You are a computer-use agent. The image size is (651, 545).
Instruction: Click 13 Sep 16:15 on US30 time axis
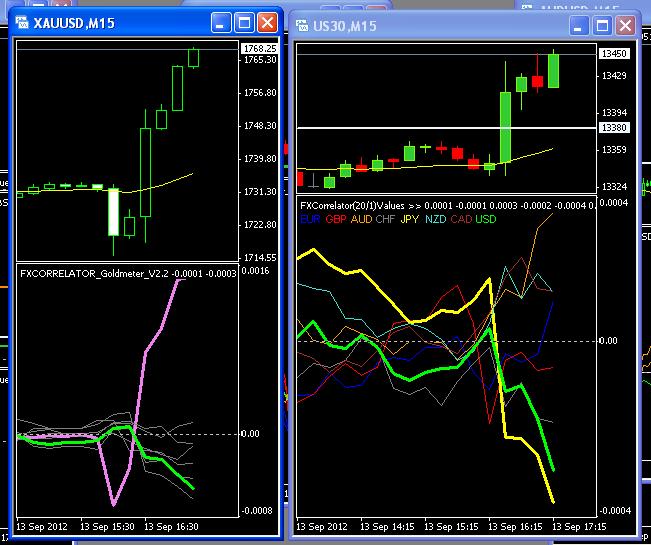(515, 527)
